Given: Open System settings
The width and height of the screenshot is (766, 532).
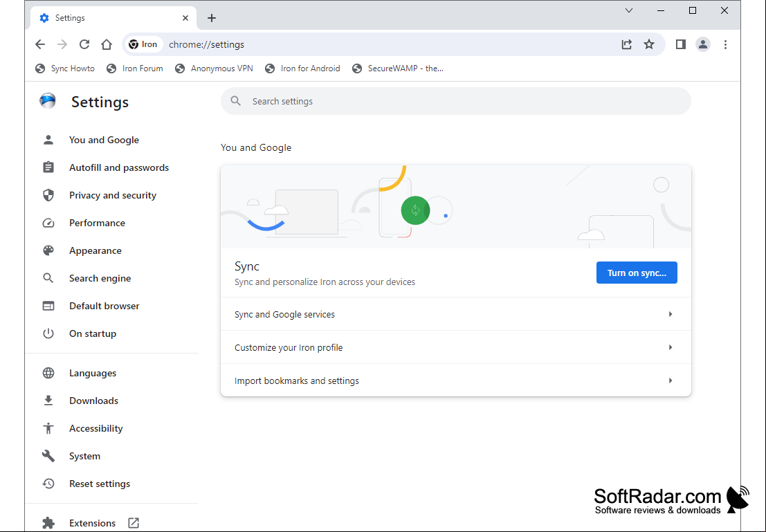Looking at the screenshot, I should (84, 457).
